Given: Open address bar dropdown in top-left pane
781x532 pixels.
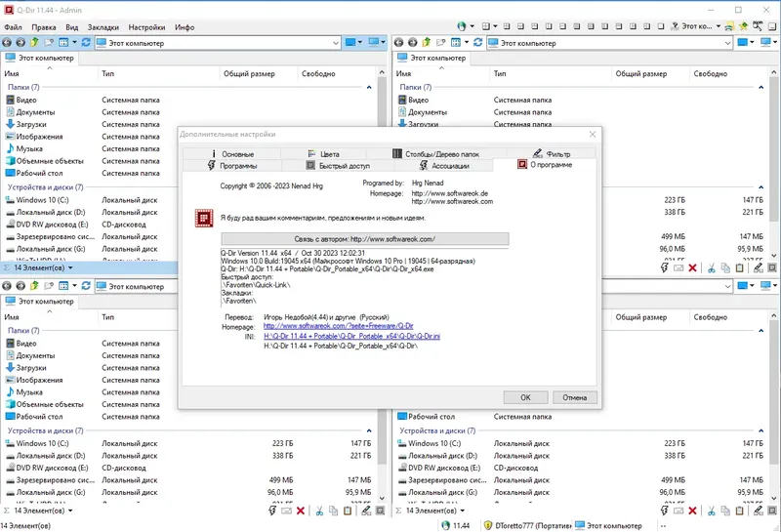Looking at the screenshot, I should coord(336,43).
